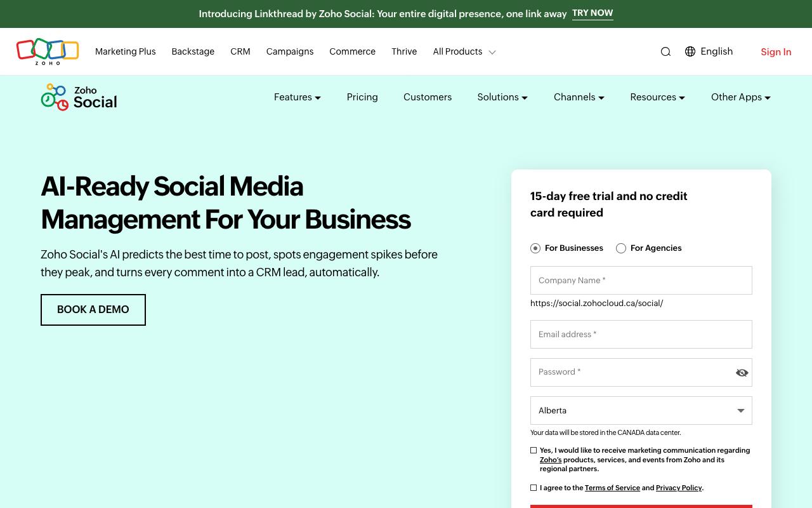The width and height of the screenshot is (812, 508).
Task: Select the For Businesses radio button
Action: [x=535, y=248]
